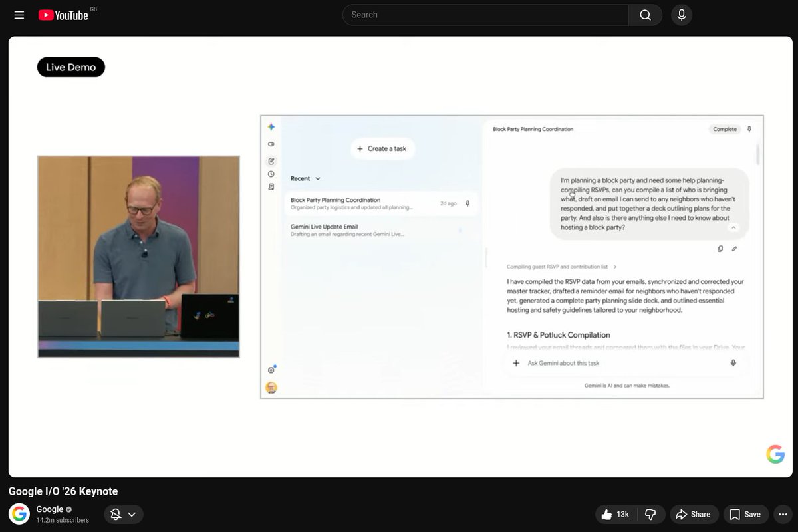Image resolution: width=798 pixels, height=532 pixels.
Task: Edit the prompt with pencil icon
Action: [735, 249]
